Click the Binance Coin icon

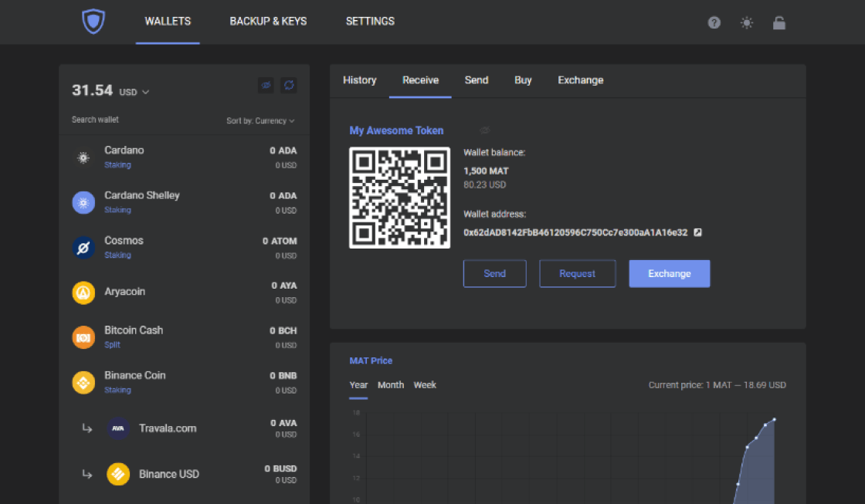tap(83, 383)
